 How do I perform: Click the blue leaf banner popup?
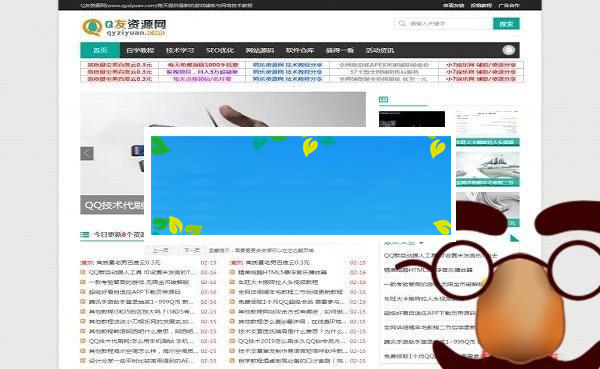pyautogui.click(x=301, y=185)
